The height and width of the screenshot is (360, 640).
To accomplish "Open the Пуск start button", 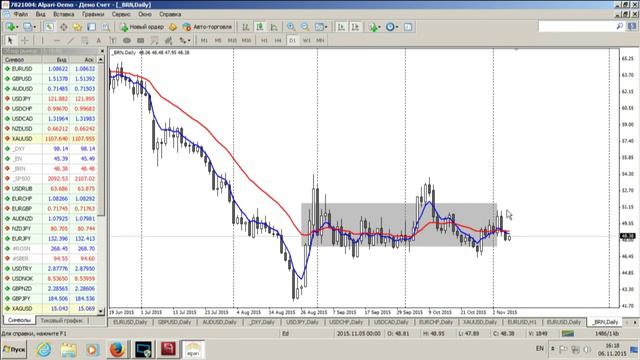I will point(14,350).
